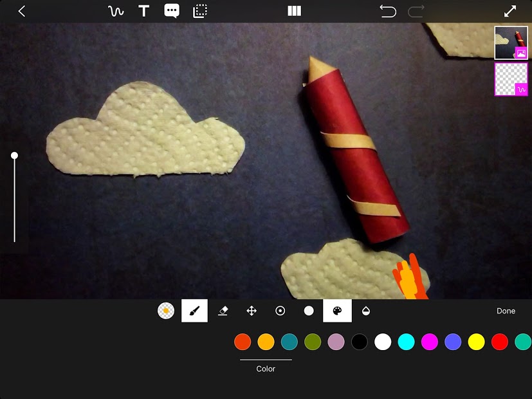
Task: Select the photo layer thumbnail
Action: pyautogui.click(x=511, y=42)
